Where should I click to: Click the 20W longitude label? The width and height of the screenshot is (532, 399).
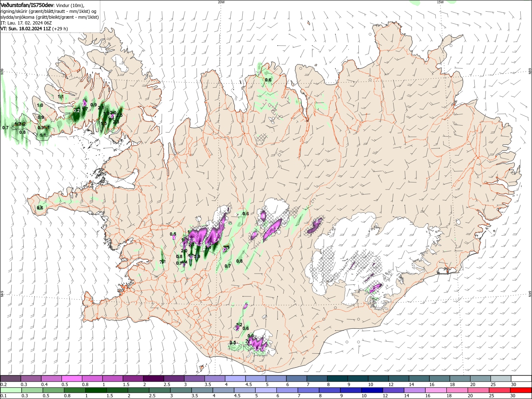pos(221,2)
